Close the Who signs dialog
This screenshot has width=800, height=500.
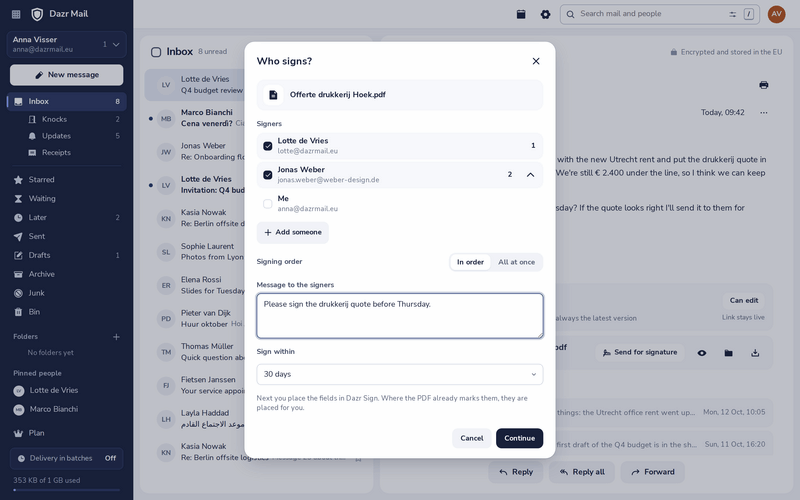tap(536, 61)
